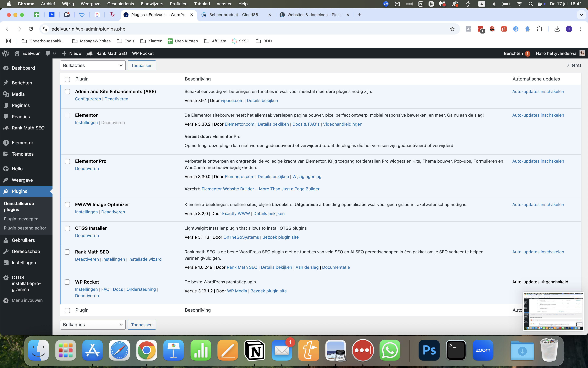Open Terminal from the Dock

coord(456,350)
